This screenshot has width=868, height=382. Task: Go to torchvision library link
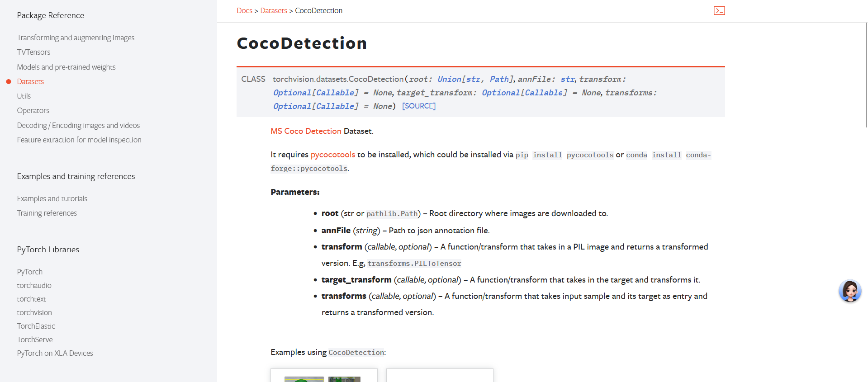point(34,312)
